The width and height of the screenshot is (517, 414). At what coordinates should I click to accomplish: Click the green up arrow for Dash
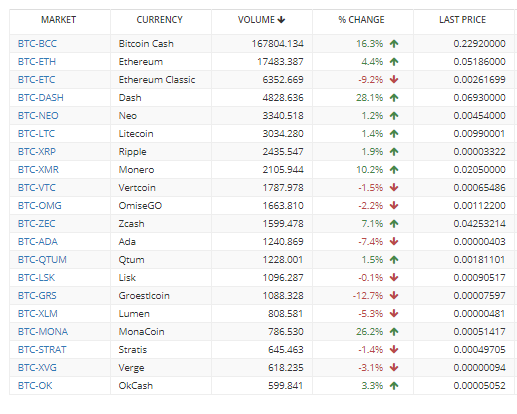(x=394, y=98)
